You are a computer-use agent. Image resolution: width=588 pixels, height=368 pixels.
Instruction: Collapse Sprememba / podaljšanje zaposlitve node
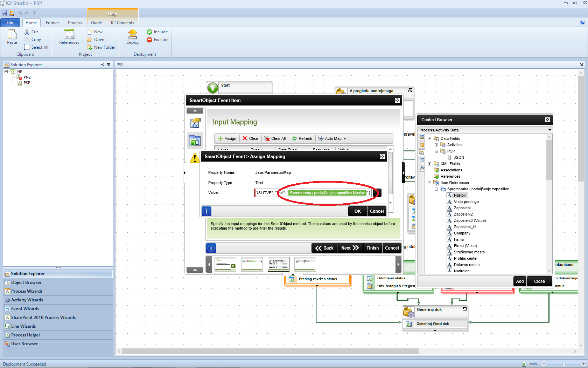(x=436, y=189)
